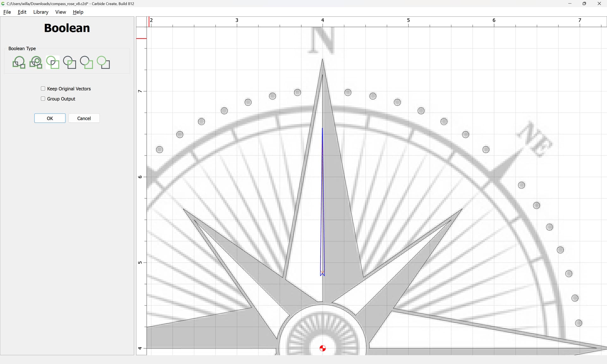Click the Carbide Create title bar icon
This screenshot has height=364, width=607.
[x=3, y=3]
